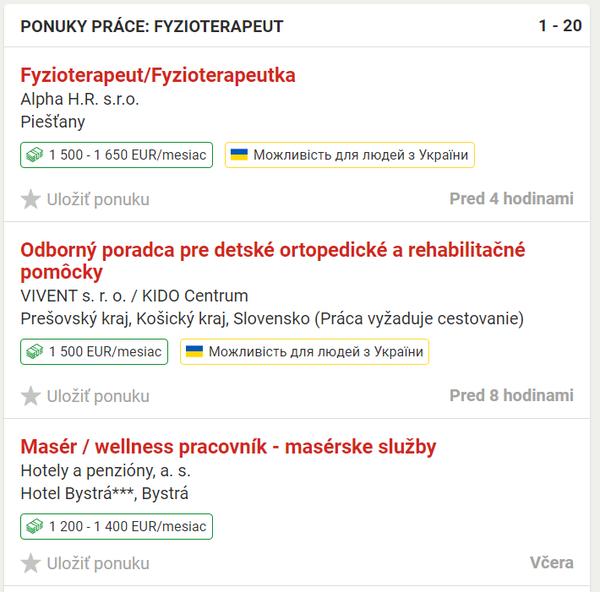Click Ukraine flag icon on VIVENT listing
600x592 pixels.
196,352
